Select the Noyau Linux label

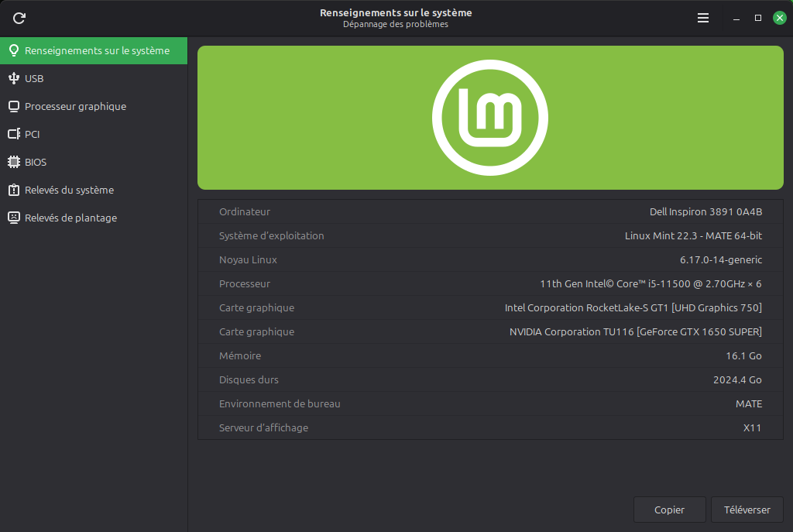pos(248,260)
